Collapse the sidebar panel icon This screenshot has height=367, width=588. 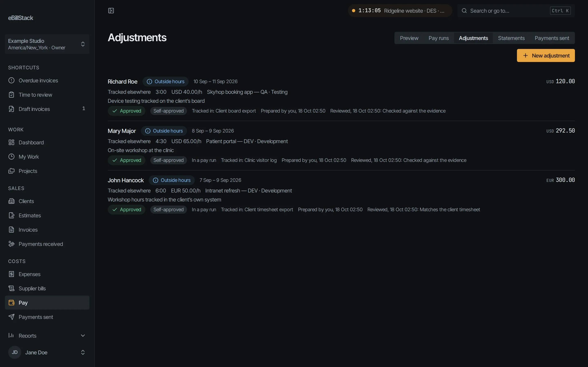tap(111, 11)
